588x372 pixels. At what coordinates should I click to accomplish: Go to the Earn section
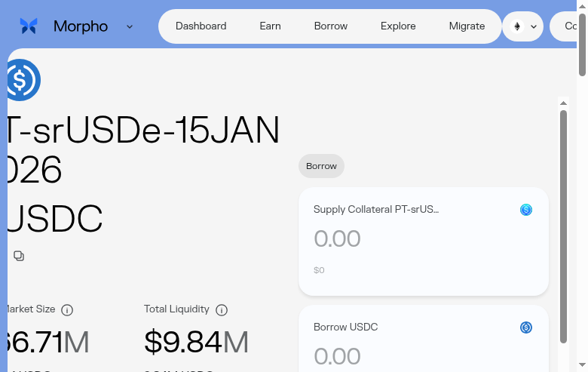point(270,26)
